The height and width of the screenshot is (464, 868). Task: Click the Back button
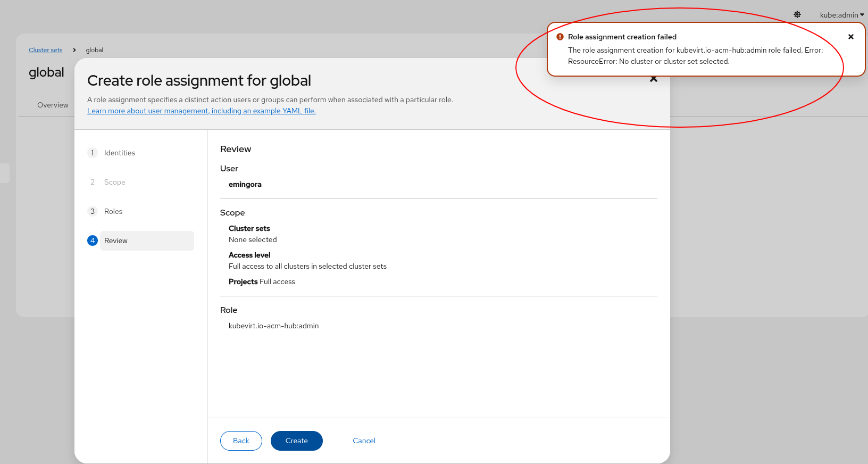click(x=241, y=441)
